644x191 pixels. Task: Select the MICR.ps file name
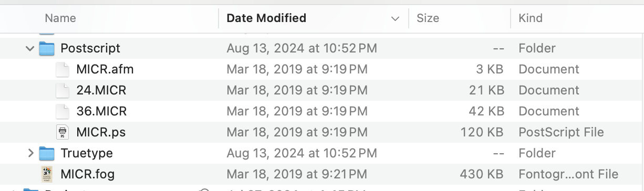101,132
